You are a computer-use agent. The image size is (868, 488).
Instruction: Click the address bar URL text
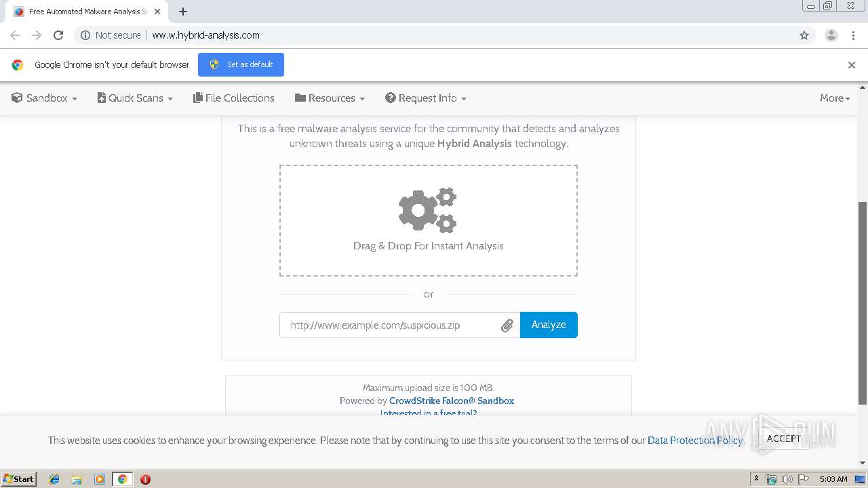205,35
